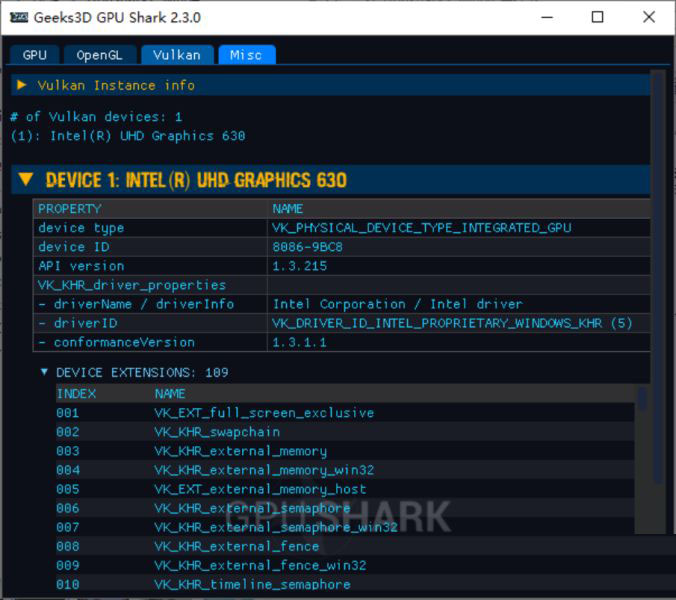Minimize the GPU Shark window

pyautogui.click(x=547, y=17)
